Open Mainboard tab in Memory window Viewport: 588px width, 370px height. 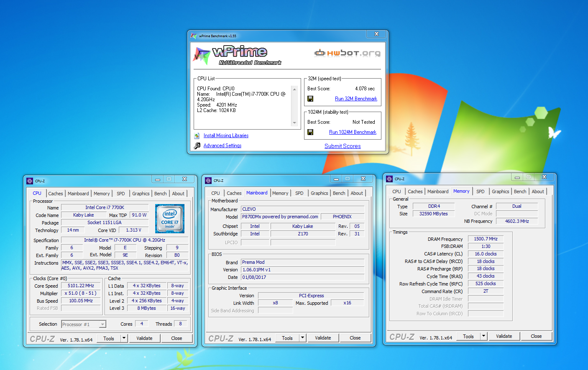point(438,191)
